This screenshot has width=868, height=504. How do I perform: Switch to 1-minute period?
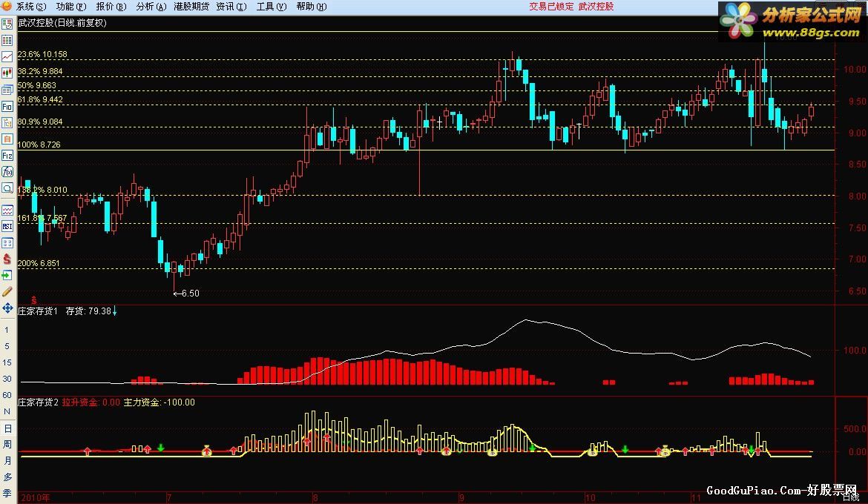coord(7,330)
